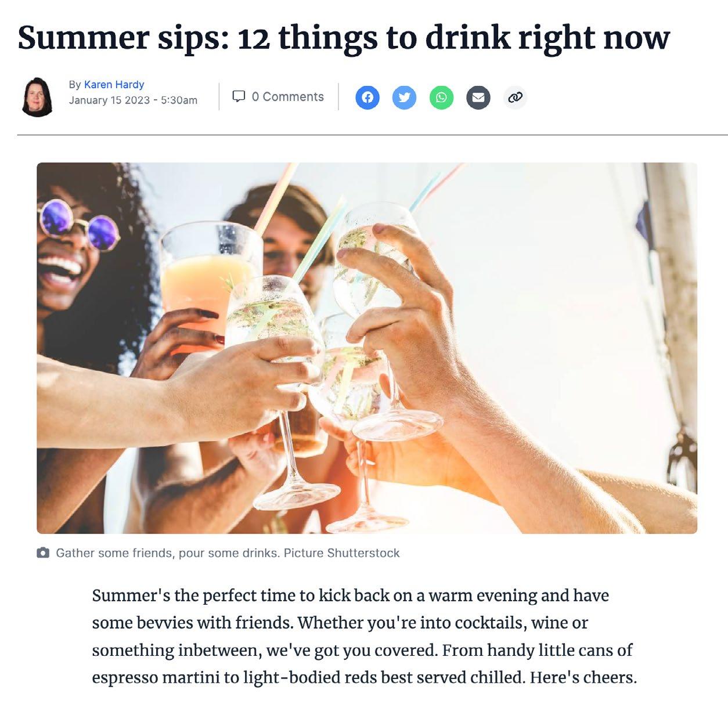Screen dimensions: 728x715
Task: Open Karen Hardy's author page
Action: [x=114, y=84]
